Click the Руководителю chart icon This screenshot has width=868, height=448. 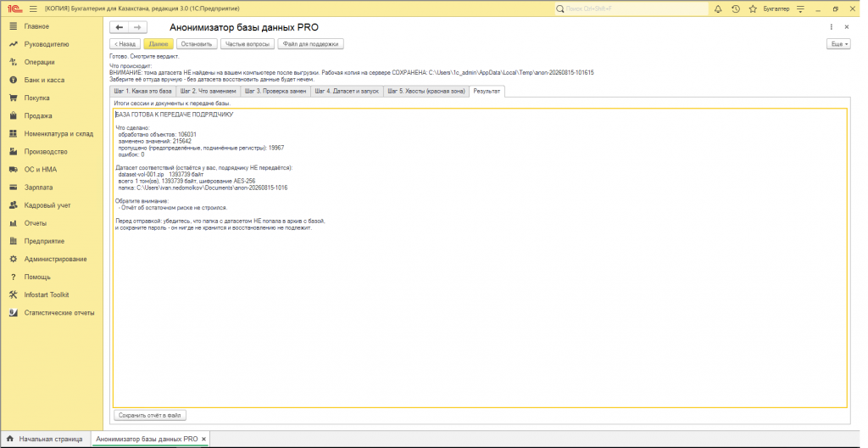click(x=14, y=44)
